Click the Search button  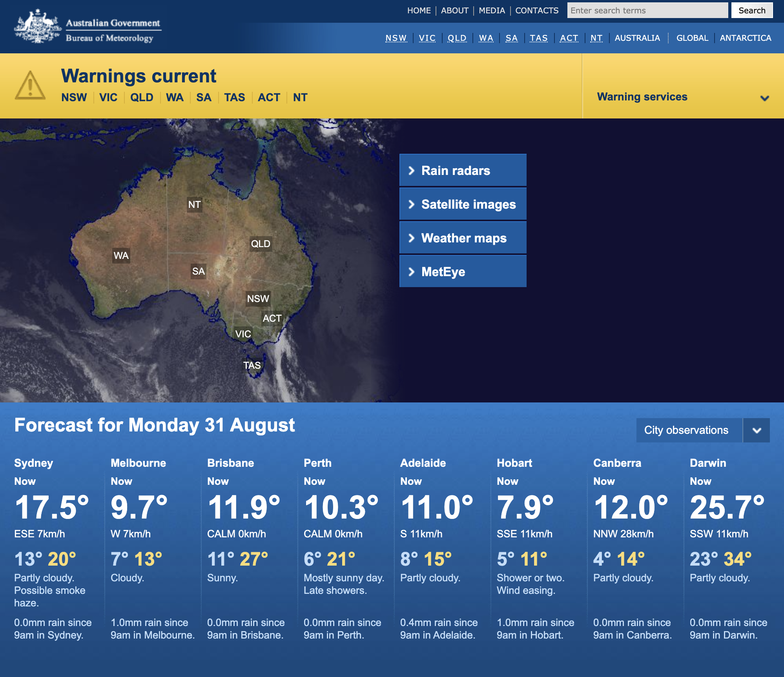tap(751, 10)
